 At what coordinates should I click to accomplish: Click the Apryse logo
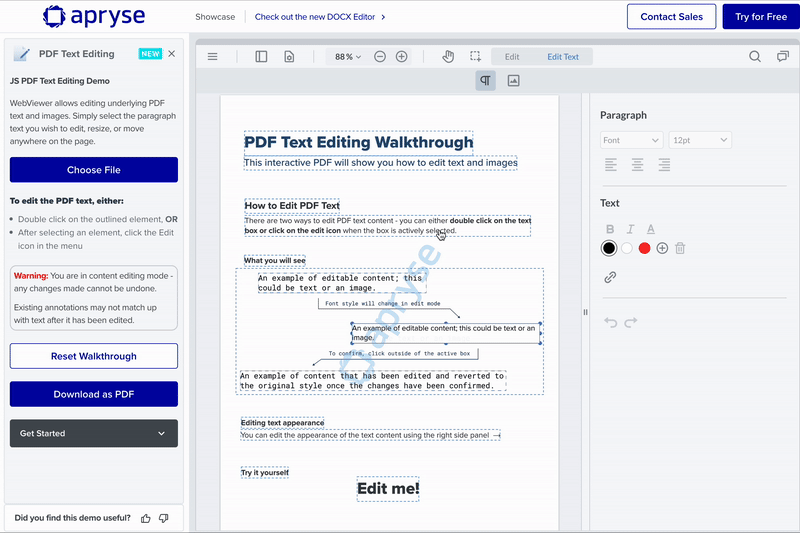(94, 16)
